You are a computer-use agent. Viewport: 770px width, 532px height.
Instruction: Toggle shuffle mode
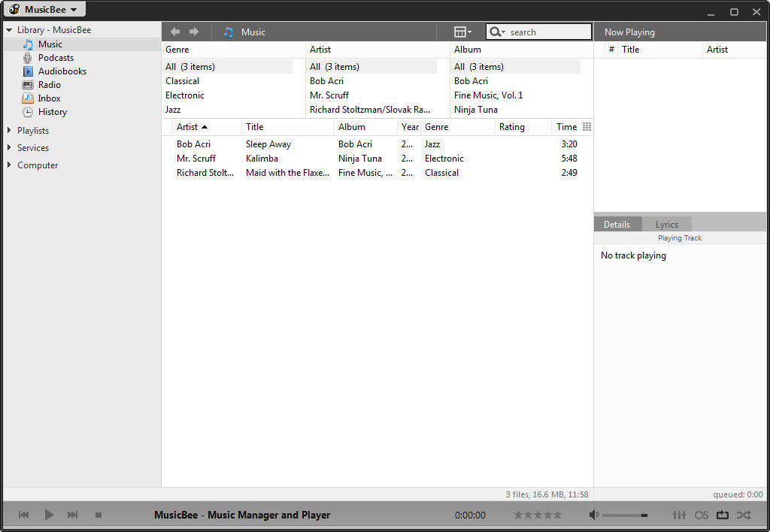744,515
